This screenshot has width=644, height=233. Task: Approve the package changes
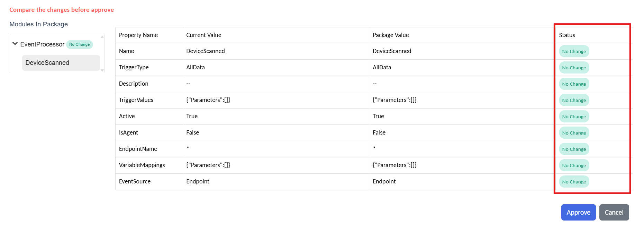[x=578, y=212]
